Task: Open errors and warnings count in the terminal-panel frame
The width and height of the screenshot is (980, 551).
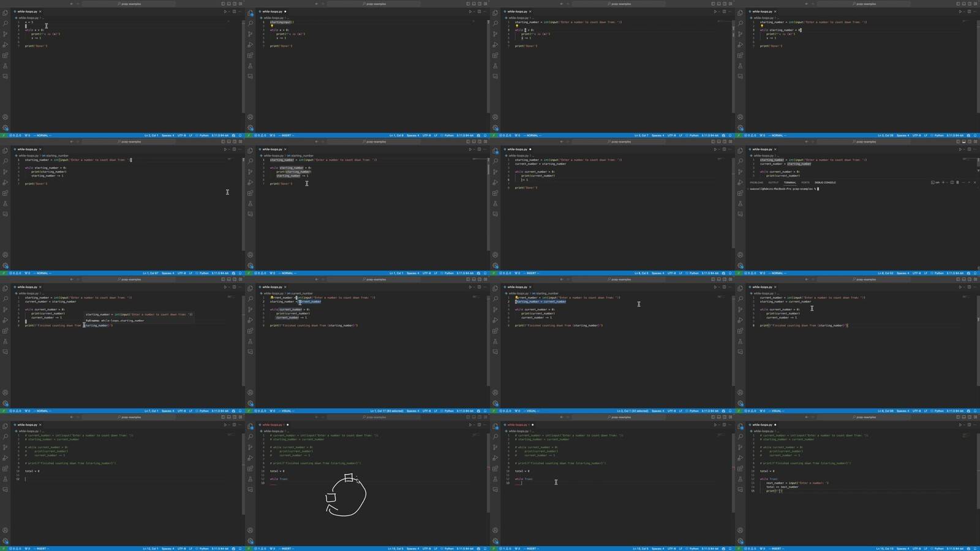Action: 750,273
